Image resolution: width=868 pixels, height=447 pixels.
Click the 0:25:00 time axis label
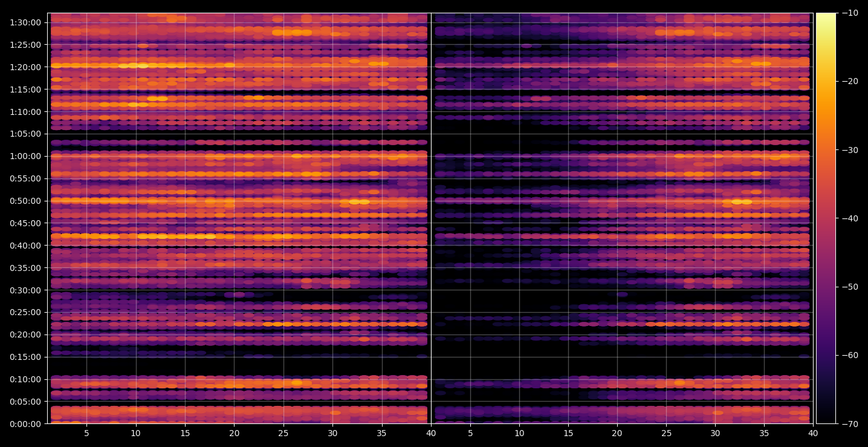25,312
